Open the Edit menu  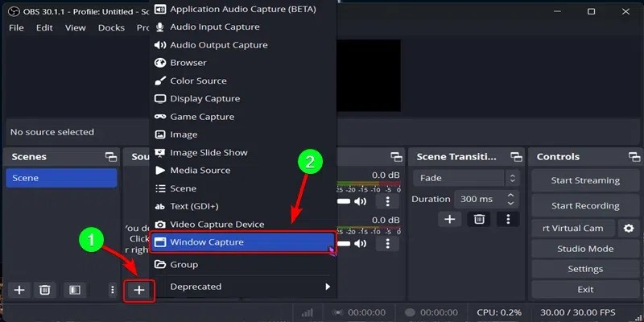pos(44,28)
